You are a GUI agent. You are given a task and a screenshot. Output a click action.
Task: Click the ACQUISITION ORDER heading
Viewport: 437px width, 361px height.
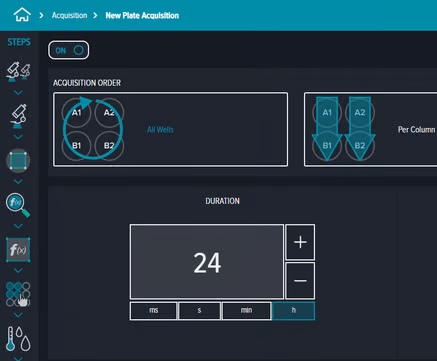(x=87, y=83)
